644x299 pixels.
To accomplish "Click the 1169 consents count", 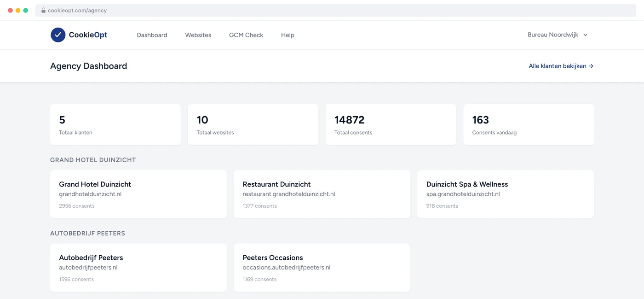I will [259, 279].
